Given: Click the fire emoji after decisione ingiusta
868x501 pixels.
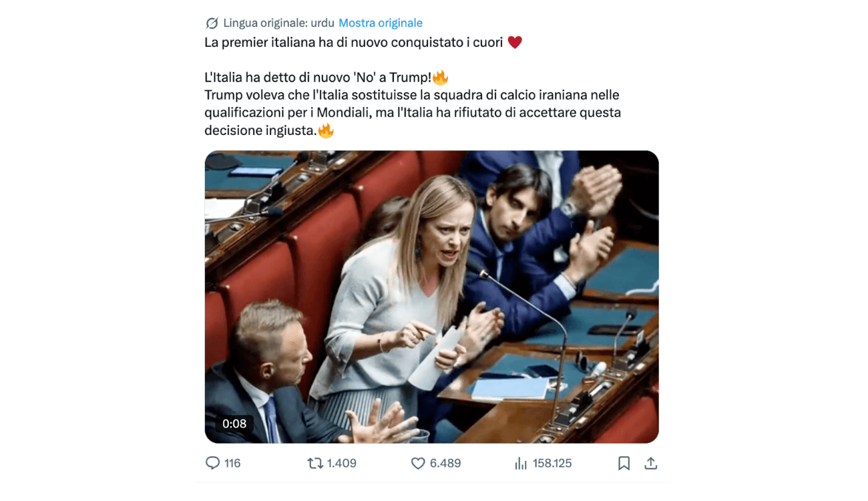Looking at the screenshot, I should (x=326, y=130).
